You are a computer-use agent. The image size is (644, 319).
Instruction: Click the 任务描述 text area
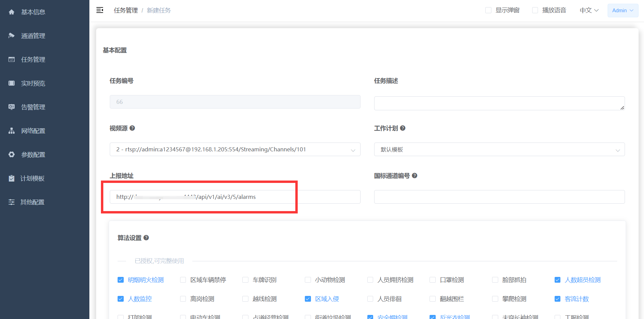(499, 103)
